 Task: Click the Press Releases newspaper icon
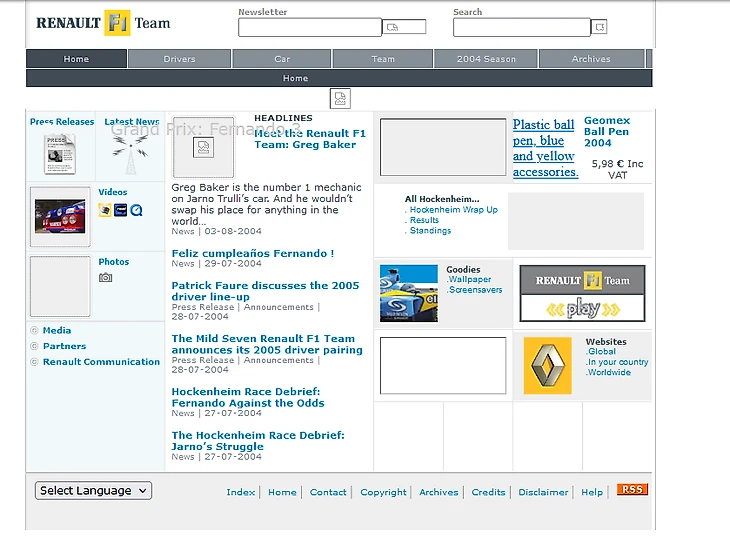tap(59, 153)
